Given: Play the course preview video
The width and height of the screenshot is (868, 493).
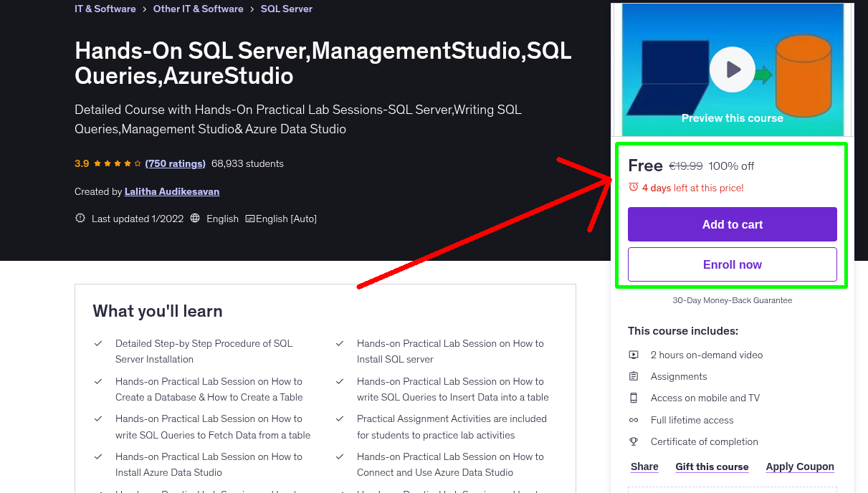Looking at the screenshot, I should tap(732, 70).
